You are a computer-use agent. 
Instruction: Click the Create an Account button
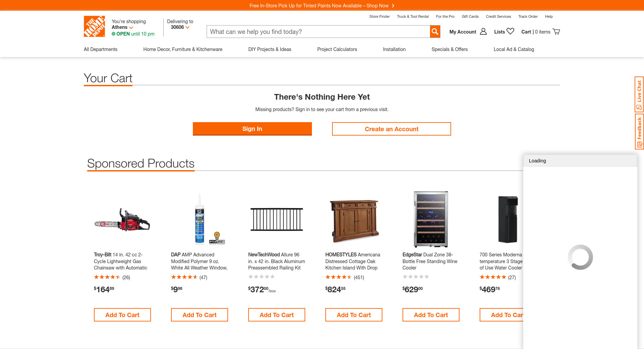coord(391,129)
